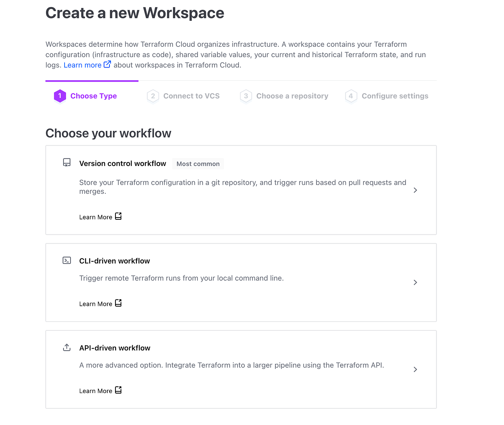Screen dimensions: 504x425
Task: Click the purple progress bar above Choose Type
Action: tap(92, 81)
